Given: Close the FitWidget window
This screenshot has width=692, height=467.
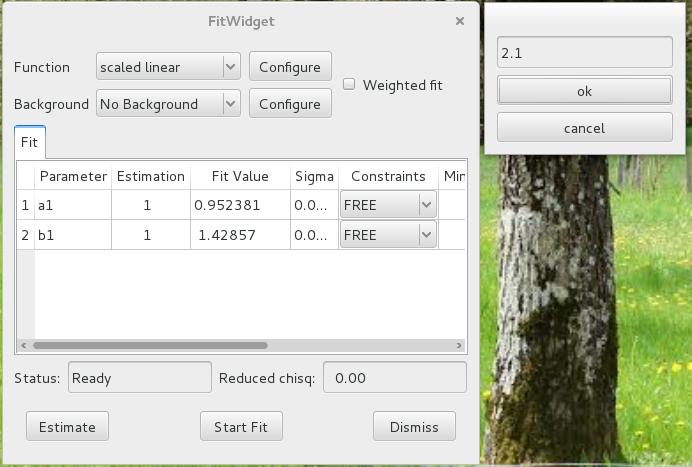Looking at the screenshot, I should [x=460, y=21].
